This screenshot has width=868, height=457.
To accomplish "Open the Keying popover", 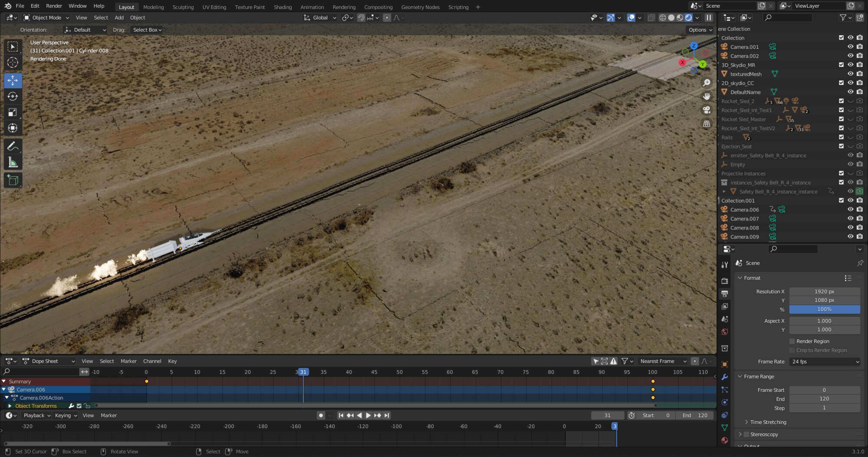I will point(66,415).
